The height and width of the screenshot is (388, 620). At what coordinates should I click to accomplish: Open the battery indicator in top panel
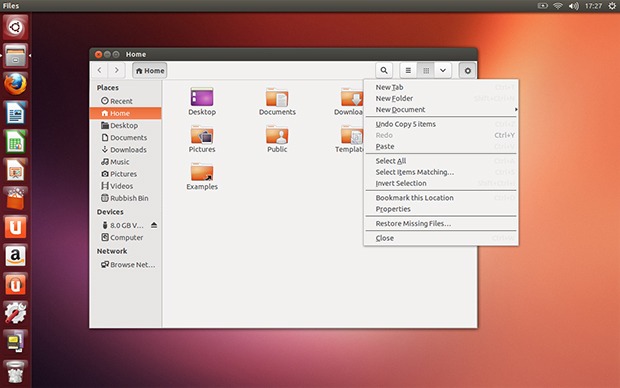[542, 6]
